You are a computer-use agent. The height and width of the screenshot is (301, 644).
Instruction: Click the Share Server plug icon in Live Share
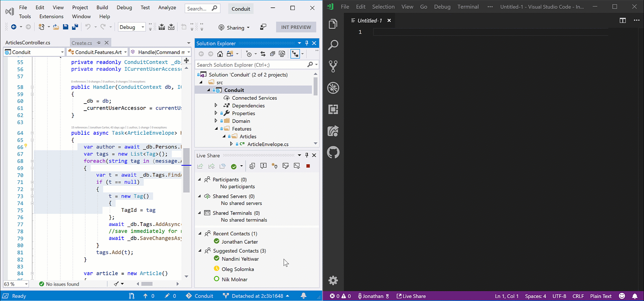tap(274, 166)
